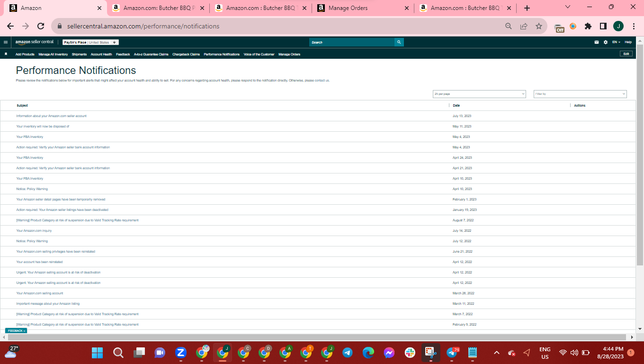Click the round orange and blue extension icon
This screenshot has width=644, height=364.
[x=573, y=26]
